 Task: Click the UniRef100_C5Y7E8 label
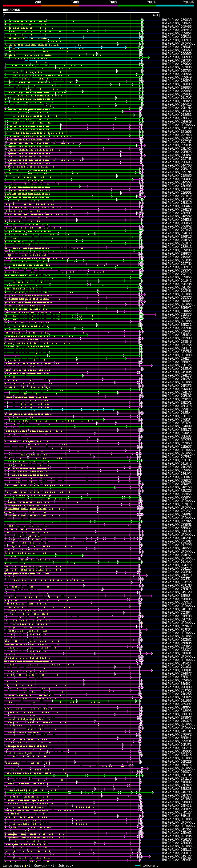pos(177,440)
